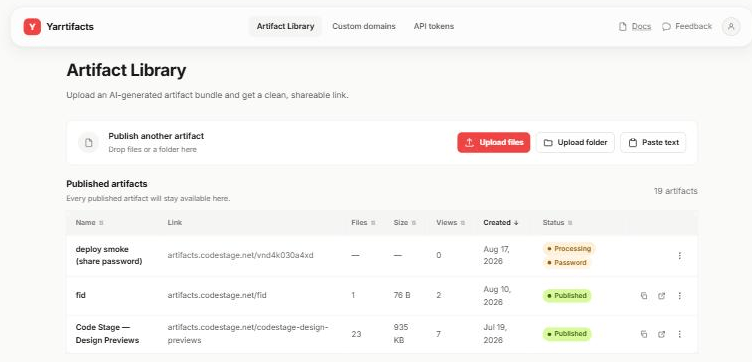Click the Paste text button
Image resolution: width=752 pixels, height=362 pixels.
click(653, 142)
